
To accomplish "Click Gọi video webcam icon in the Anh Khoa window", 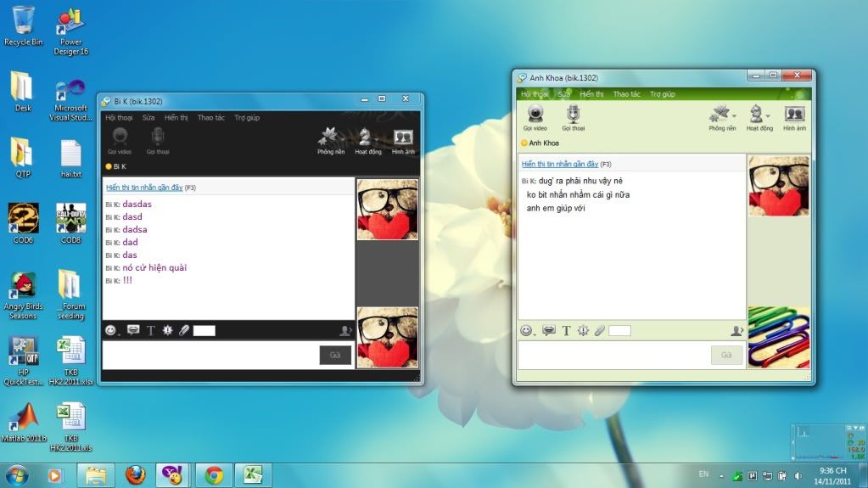I will [535, 117].
